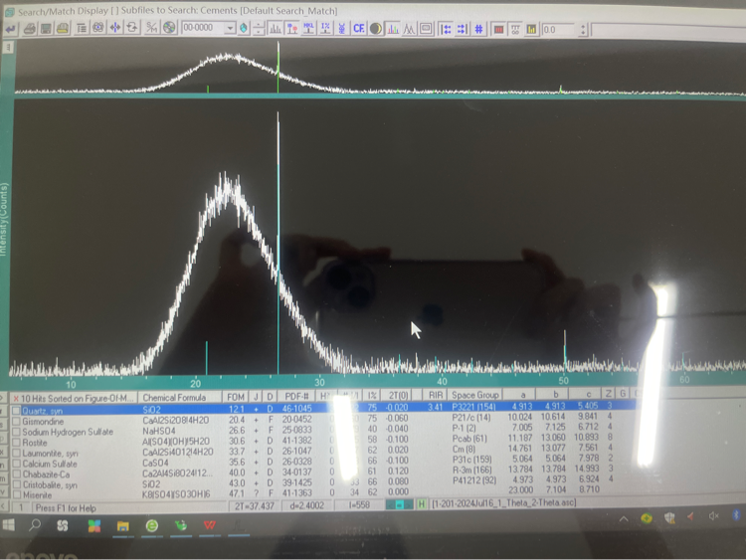
Task: Check the Quartz, syn phase checkbox
Action: [x=17, y=410]
